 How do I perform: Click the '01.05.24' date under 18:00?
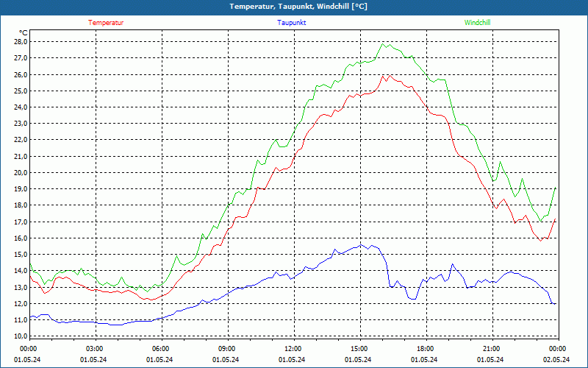424,360
